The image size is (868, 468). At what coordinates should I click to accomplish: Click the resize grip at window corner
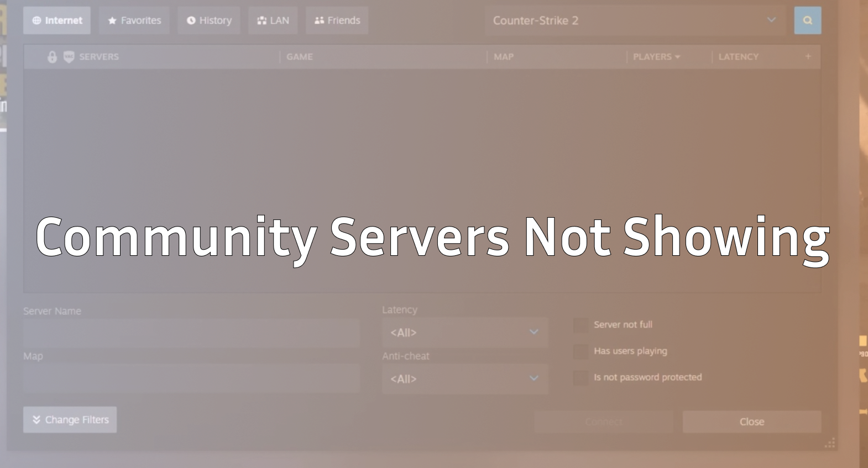(830, 443)
